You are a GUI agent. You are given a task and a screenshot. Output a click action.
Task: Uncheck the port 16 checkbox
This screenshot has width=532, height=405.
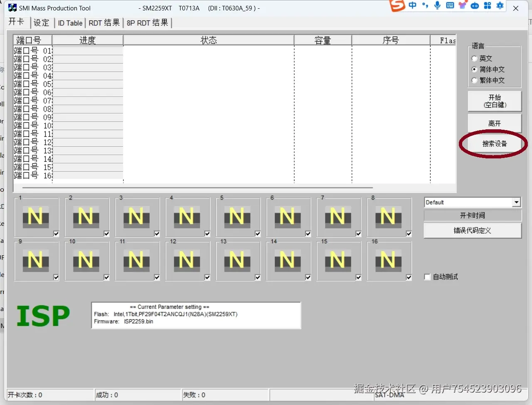tap(409, 277)
